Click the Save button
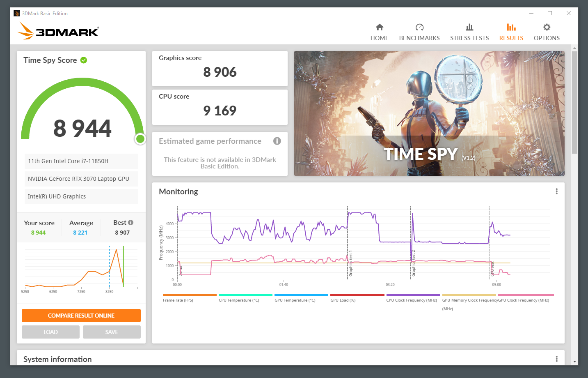This screenshot has height=378, width=588. (x=112, y=332)
